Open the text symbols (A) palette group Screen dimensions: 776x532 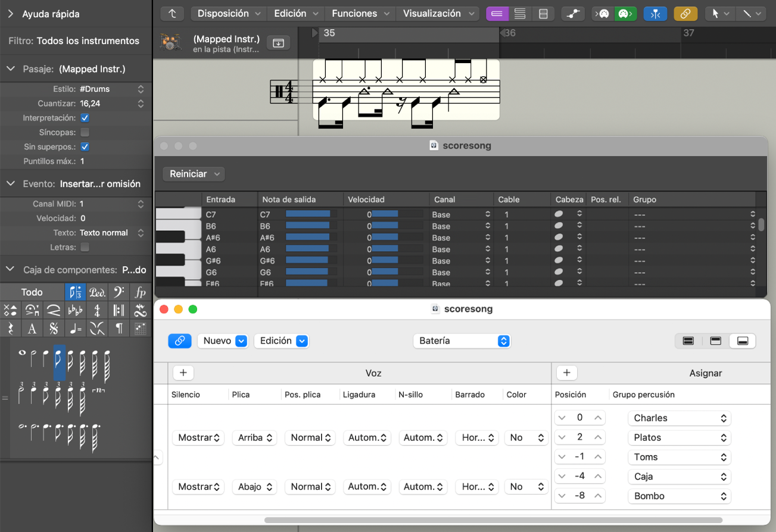point(32,328)
